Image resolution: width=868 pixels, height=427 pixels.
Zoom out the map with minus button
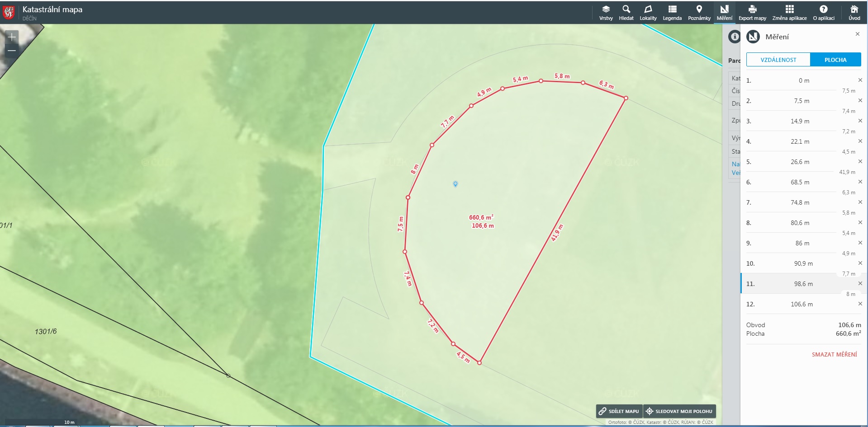point(12,51)
